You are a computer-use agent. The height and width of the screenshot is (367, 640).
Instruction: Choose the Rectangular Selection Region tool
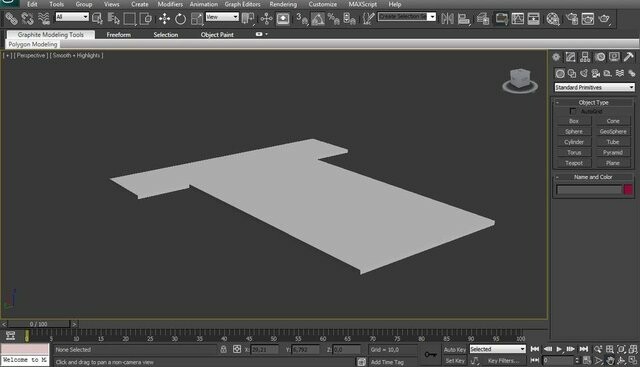129,18
